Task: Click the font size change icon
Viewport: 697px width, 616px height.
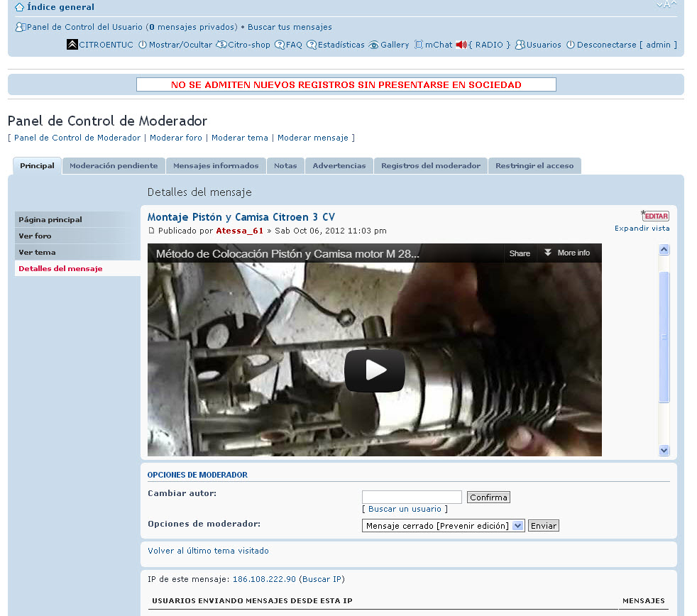Action: (666, 5)
